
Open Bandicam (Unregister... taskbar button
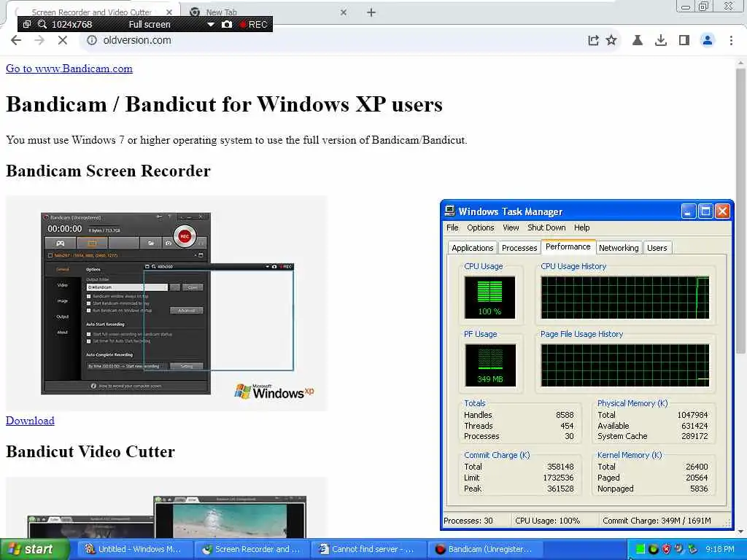486,549
